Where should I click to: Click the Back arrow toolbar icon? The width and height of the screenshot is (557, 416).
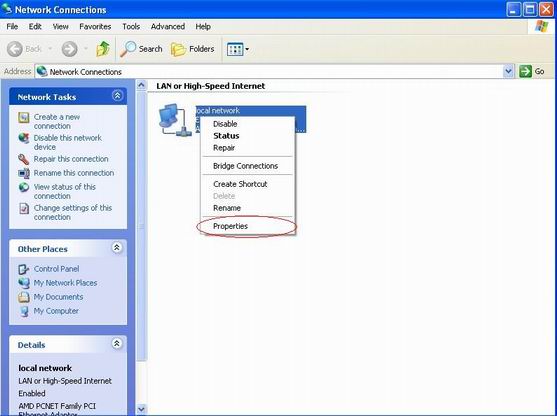click(x=15, y=49)
